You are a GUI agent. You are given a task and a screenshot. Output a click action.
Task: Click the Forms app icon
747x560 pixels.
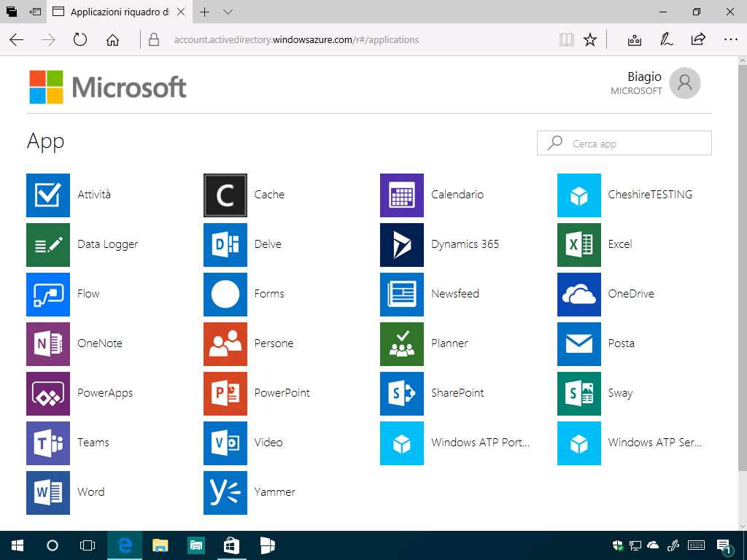coord(225,295)
